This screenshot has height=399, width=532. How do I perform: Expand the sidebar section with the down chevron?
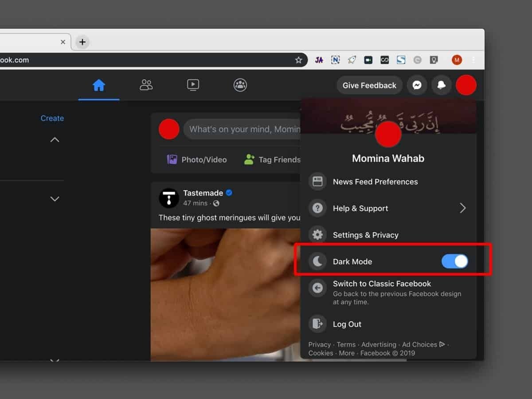[55, 199]
